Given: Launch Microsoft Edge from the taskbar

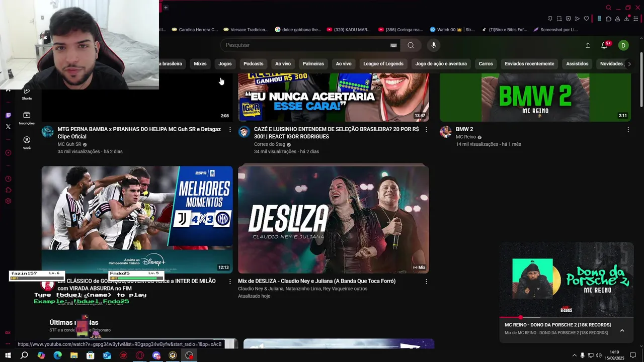Looking at the screenshot, I should pos(57,355).
